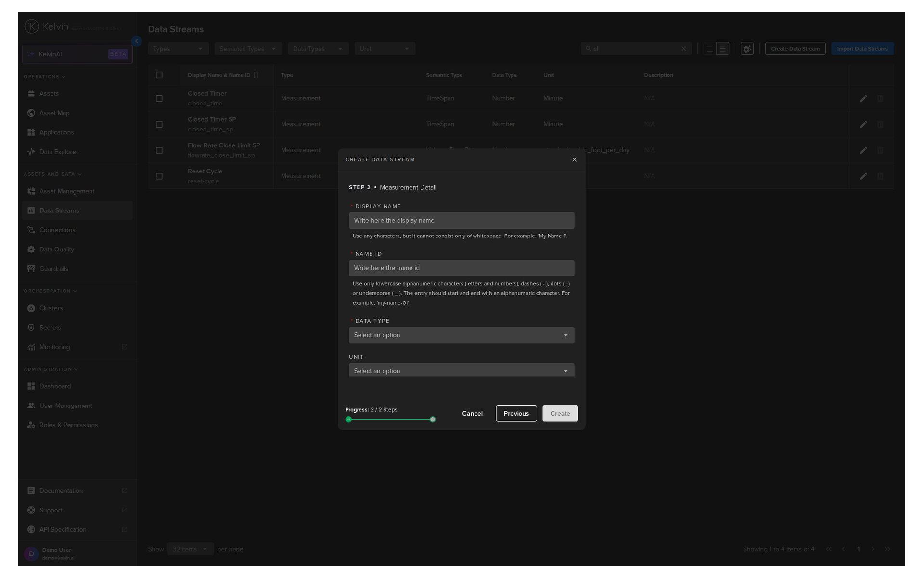
Task: Click delete trash icon for Reset Cycle row
Action: [x=880, y=176]
